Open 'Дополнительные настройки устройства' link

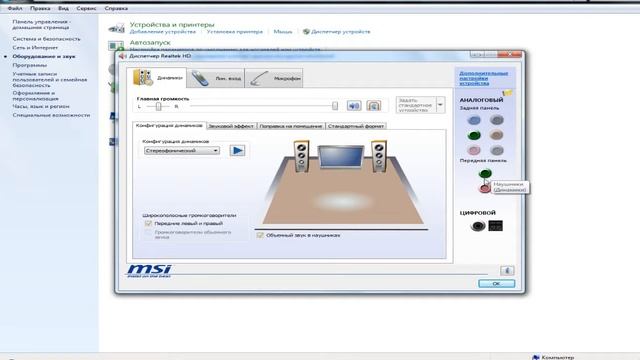click(x=483, y=78)
